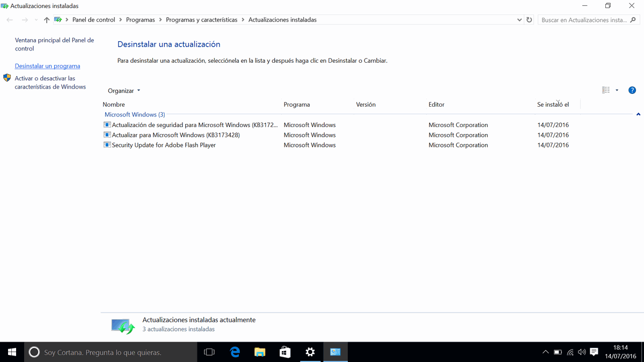Open File Explorer from the taskbar
This screenshot has width=644, height=362.
[x=260, y=352]
